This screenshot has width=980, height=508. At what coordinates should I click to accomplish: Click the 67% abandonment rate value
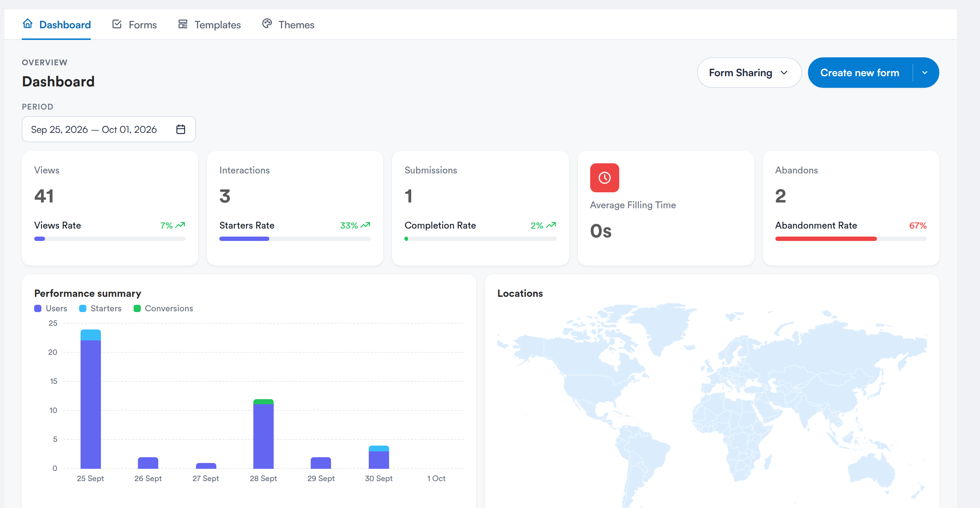[918, 225]
